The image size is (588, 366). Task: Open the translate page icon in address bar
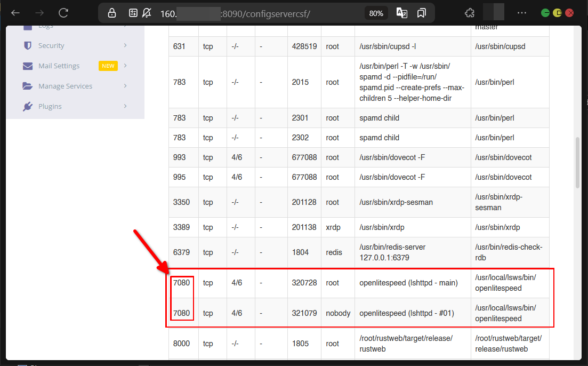[x=402, y=13]
